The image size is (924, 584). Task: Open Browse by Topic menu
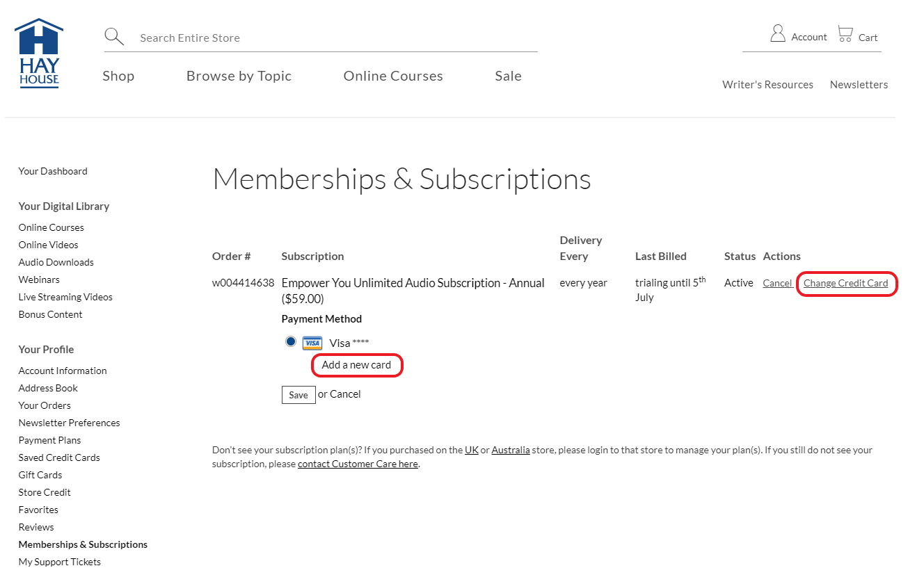point(239,76)
